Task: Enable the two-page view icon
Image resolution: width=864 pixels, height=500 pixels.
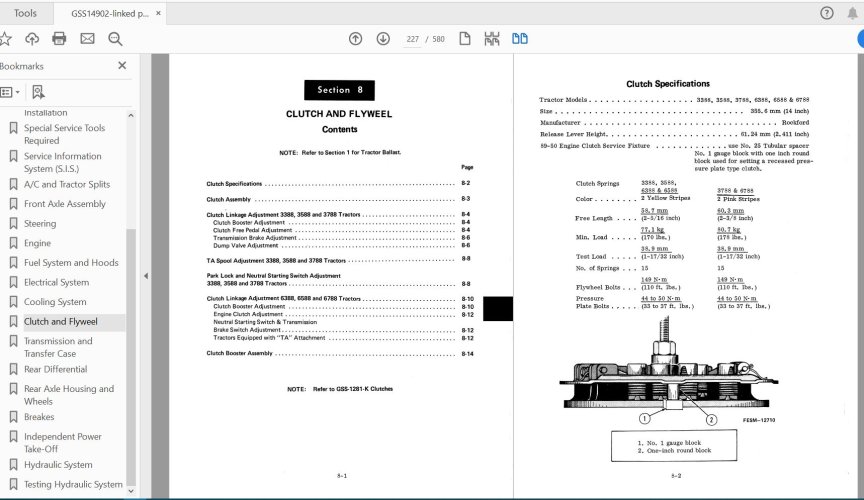Action: pyautogui.click(x=520, y=39)
